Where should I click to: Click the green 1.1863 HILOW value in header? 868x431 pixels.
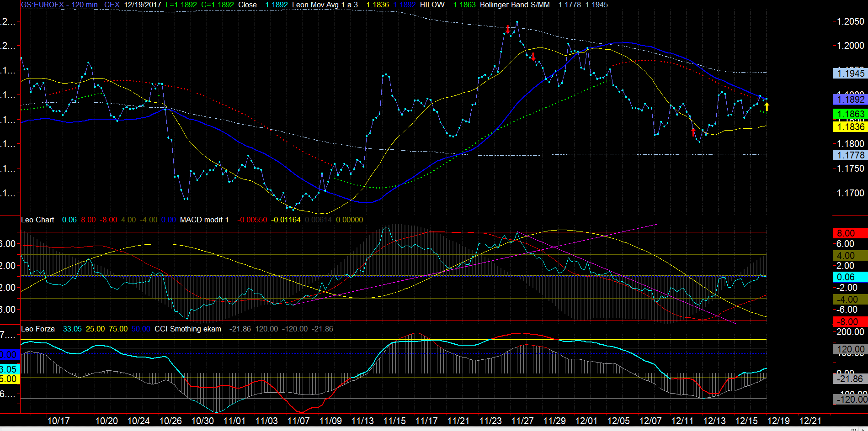click(464, 5)
